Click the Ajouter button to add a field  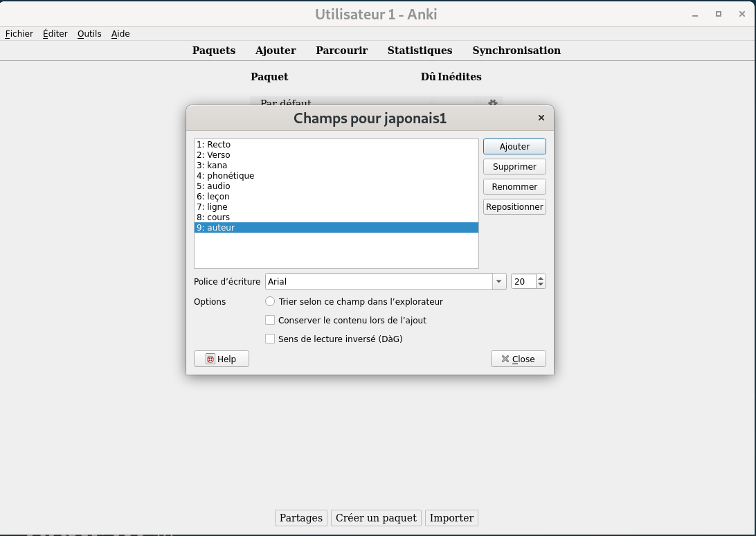tap(514, 147)
